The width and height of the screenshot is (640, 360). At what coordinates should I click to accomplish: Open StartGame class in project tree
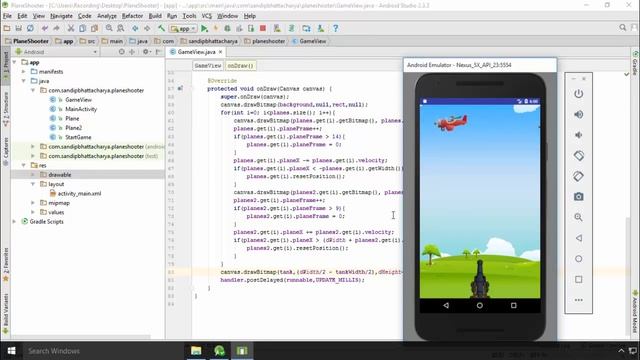click(x=78, y=137)
